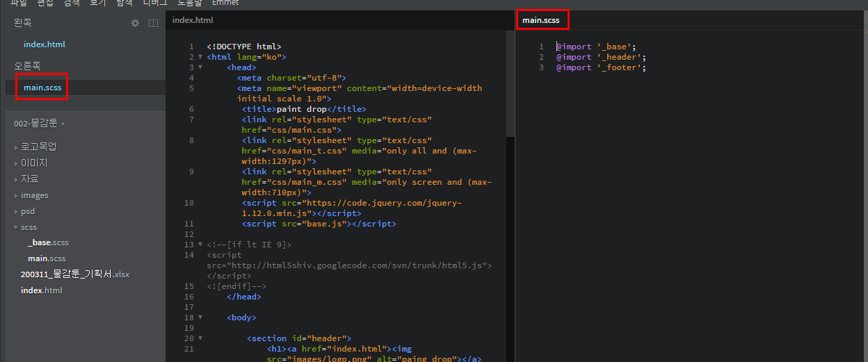The image size is (868, 362).
Task: Click the html5shiv googlecode URL text
Action: pos(349,265)
